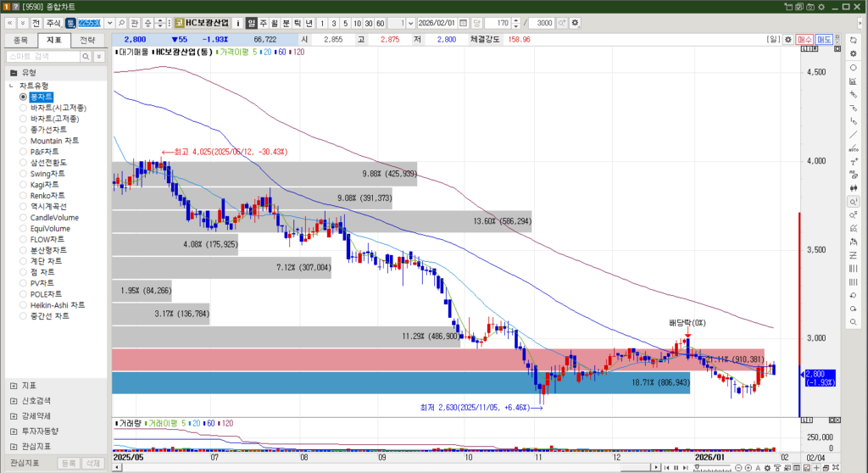Switch to the 종목 tab
Image resolution: width=868 pixels, height=473 pixels.
click(21, 39)
